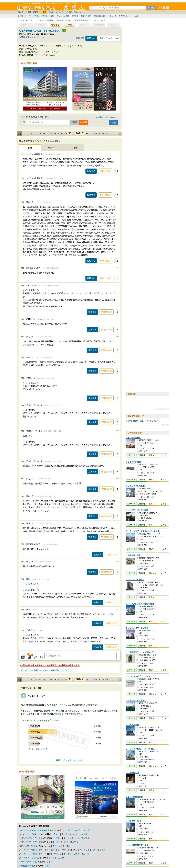Expand the お知らせ hidden-poster feature notice
The image size is (186, 868).
tap(69, 665)
